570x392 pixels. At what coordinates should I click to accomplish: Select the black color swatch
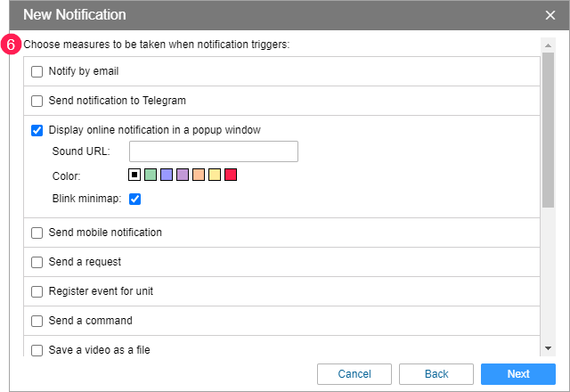(x=134, y=175)
